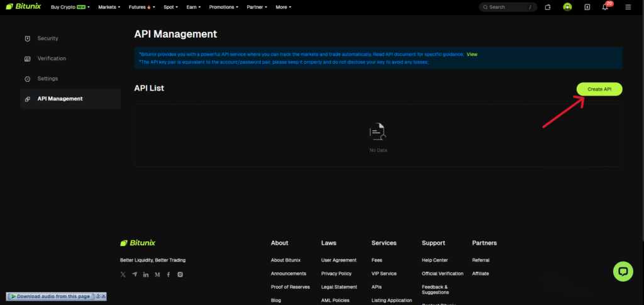Click the green user avatar icon
Viewport: 644px width, 305px height.
pyautogui.click(x=567, y=7)
